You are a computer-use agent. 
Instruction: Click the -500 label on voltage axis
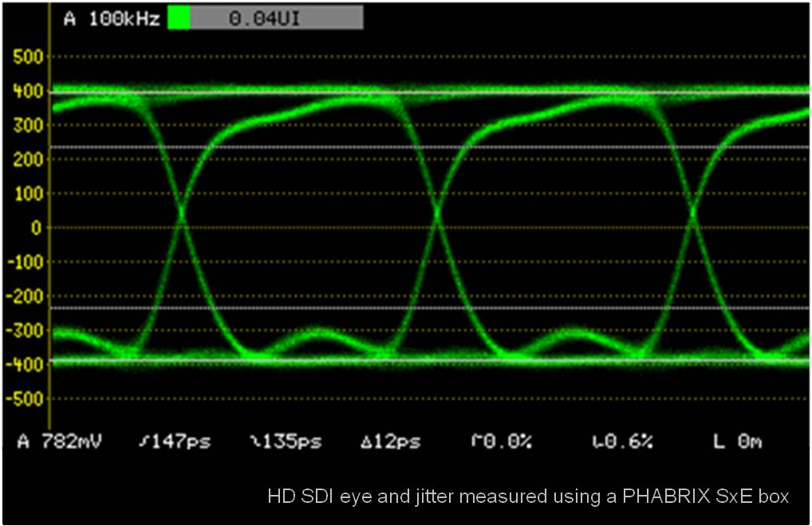(x=24, y=398)
